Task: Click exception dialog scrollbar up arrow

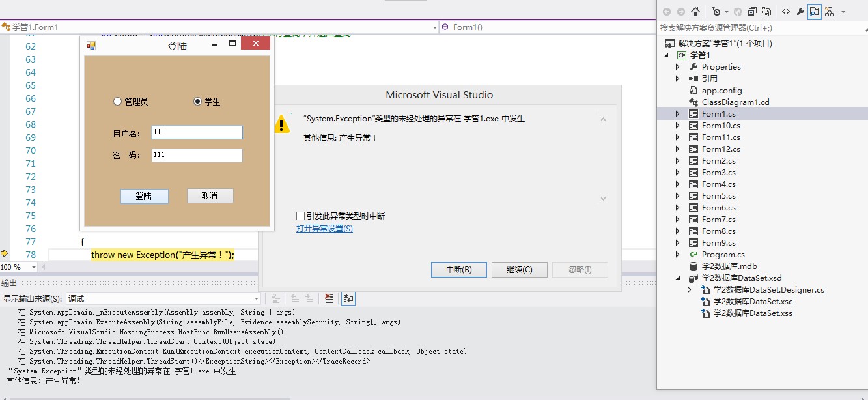Action: pyautogui.click(x=603, y=119)
